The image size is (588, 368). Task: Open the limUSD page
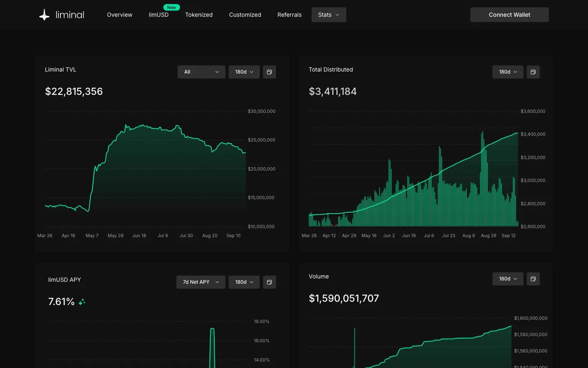tap(158, 15)
